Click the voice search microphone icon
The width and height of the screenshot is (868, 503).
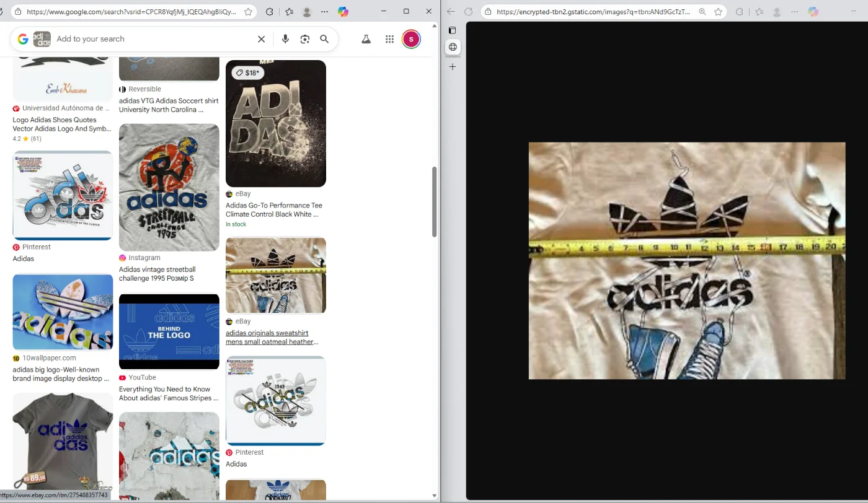[x=285, y=39]
